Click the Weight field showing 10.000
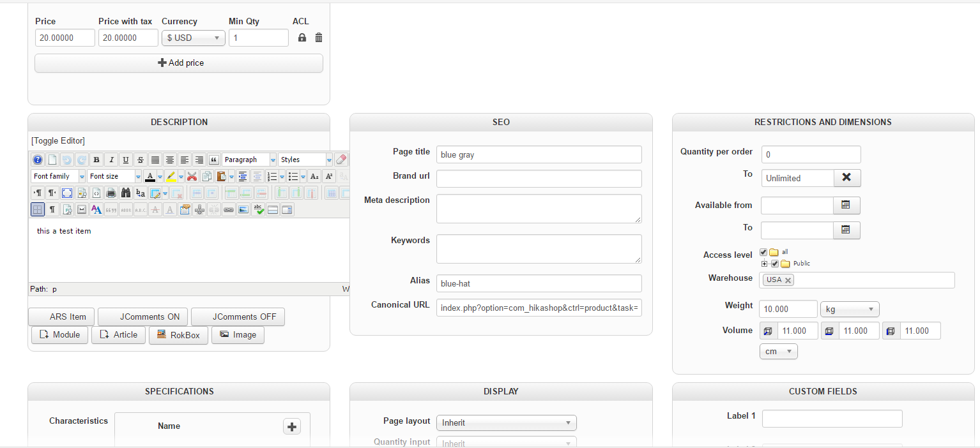Viewport: 980px width, 448px height. (788, 309)
